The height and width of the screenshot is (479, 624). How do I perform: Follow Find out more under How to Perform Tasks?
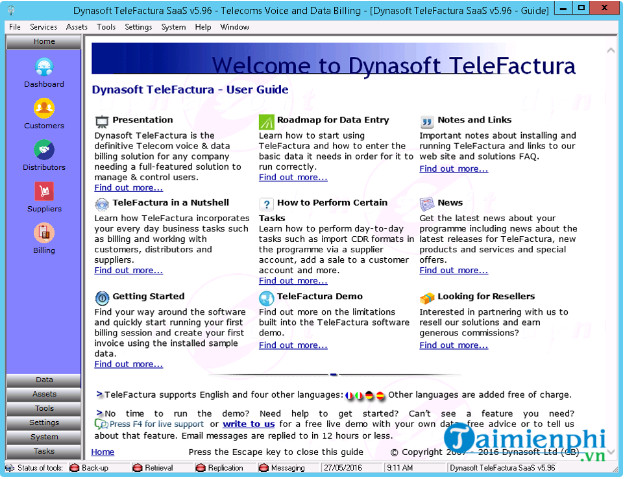pos(293,281)
